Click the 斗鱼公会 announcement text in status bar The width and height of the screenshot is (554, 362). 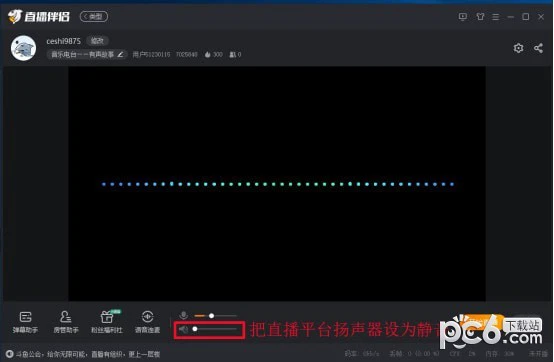[88, 354]
